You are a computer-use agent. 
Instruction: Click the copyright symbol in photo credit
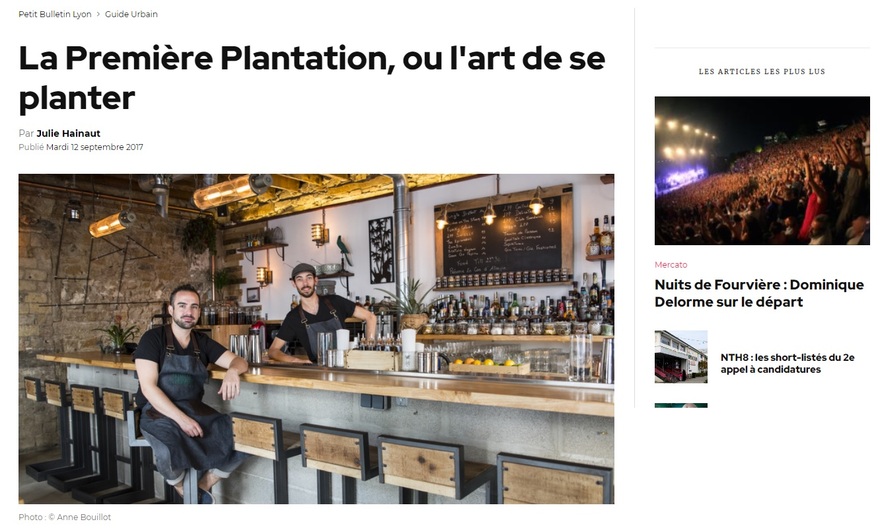tap(51, 517)
